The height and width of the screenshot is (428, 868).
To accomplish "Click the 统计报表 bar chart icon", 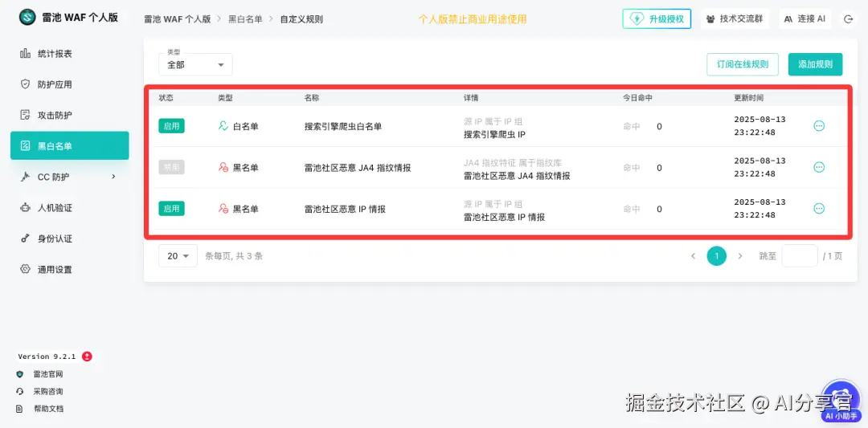I will 25,54.
